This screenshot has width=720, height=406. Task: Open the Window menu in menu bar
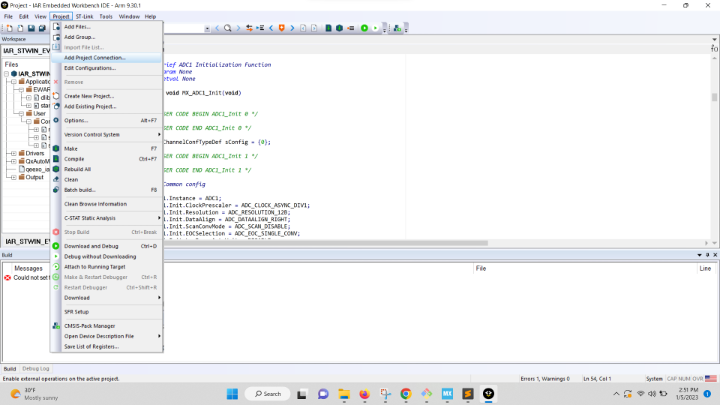point(129,17)
